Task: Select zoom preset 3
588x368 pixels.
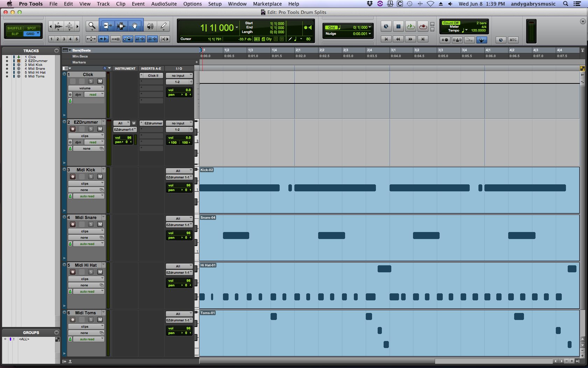Action: 64,39
